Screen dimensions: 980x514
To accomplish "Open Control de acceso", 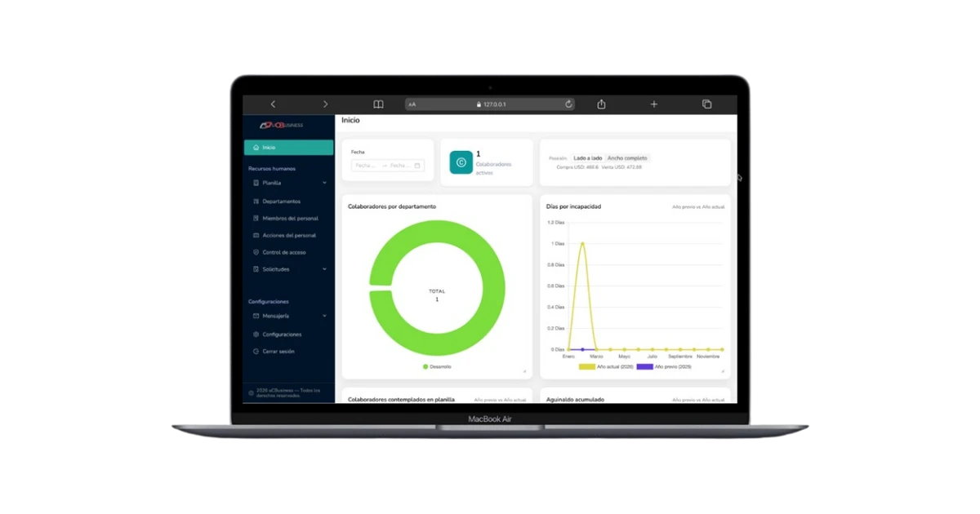I will pos(288,253).
